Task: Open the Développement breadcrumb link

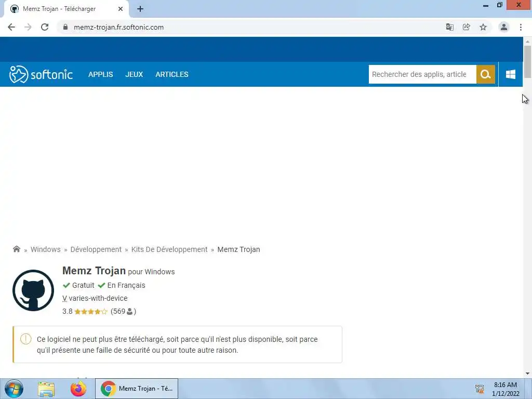Action: [x=96, y=249]
